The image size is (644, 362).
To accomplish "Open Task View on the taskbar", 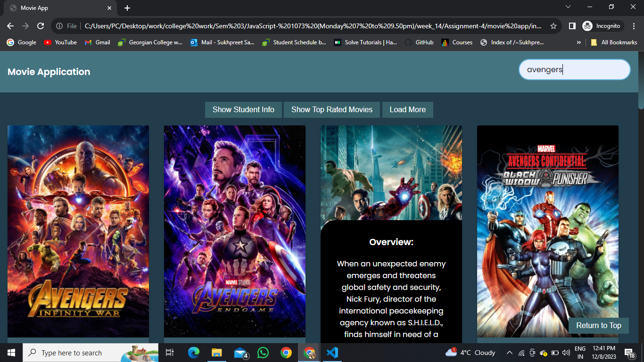I will tap(170, 353).
